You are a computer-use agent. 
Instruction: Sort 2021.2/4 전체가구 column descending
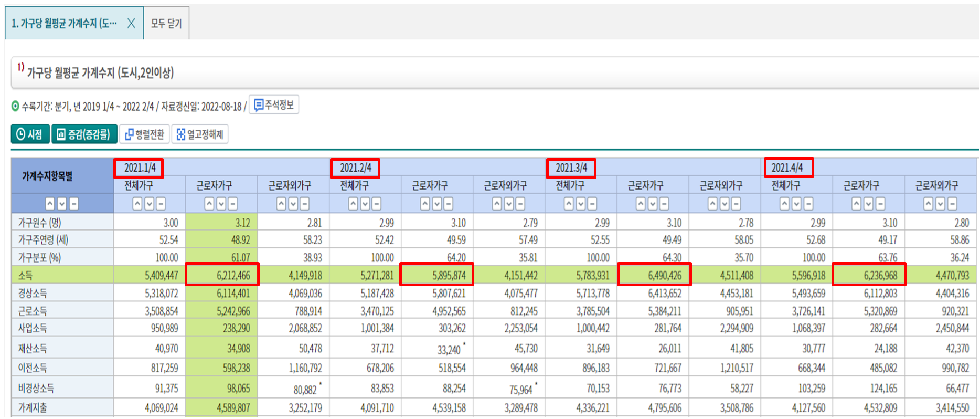pos(365,204)
